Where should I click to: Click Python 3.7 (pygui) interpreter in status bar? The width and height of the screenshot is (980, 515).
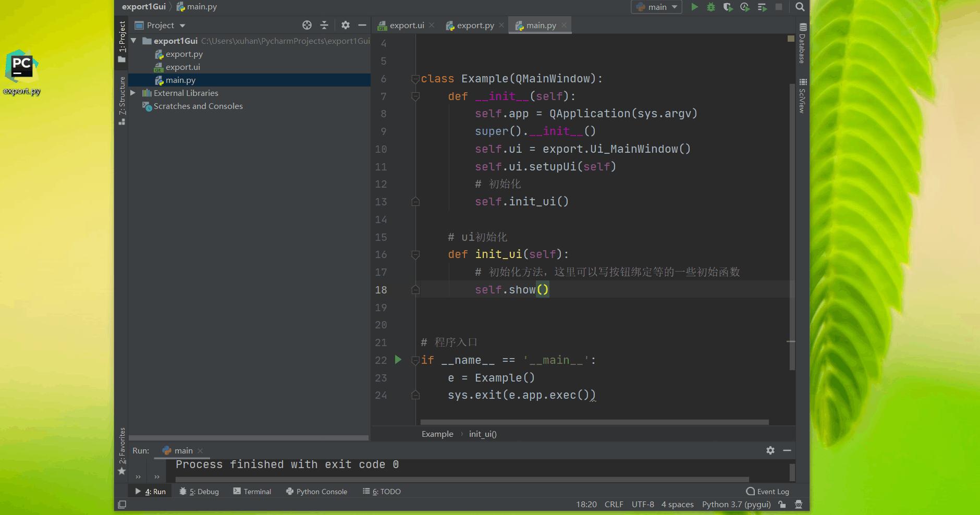737,504
